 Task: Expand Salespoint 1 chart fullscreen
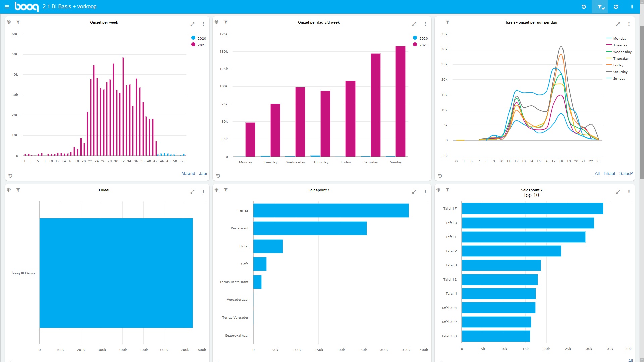point(414,192)
